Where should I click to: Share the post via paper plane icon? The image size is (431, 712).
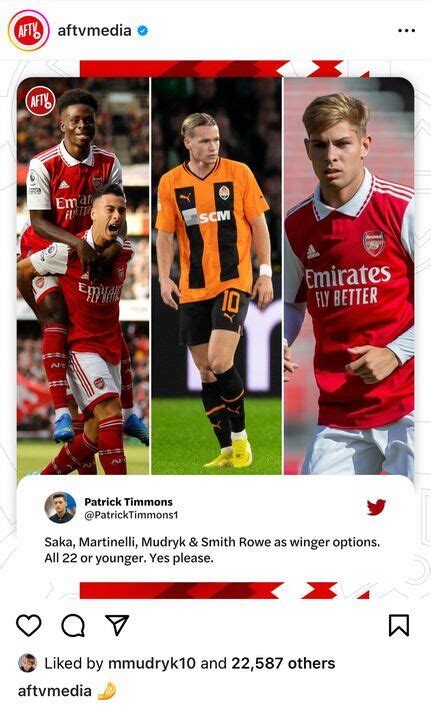click(x=117, y=625)
